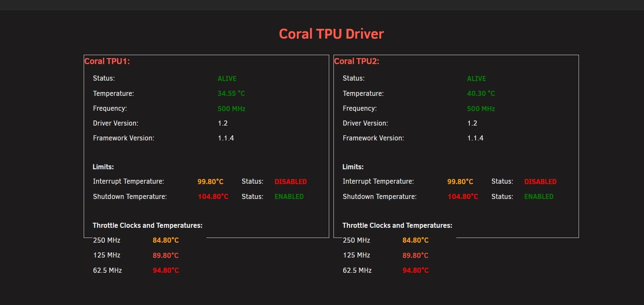Click TPU2 62.5 MHz throttle temperature 94.80°C
644x305 pixels.
point(415,270)
